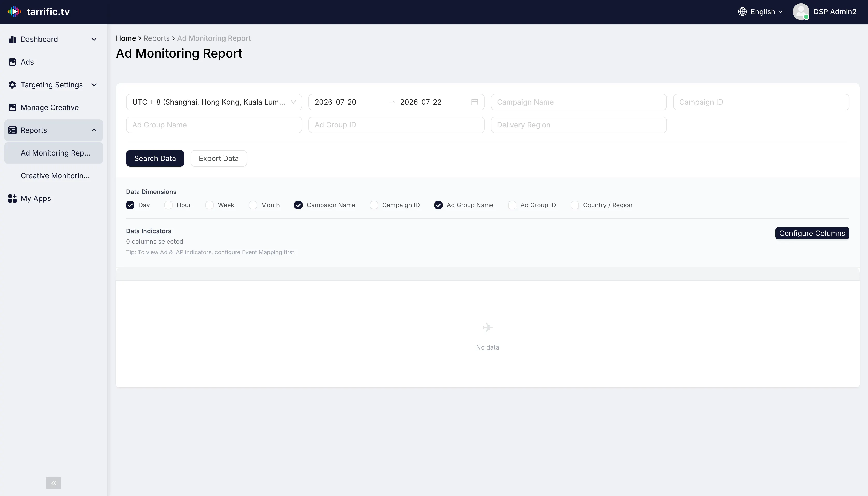Expand the Dashboard menu chevron
The width and height of the screenshot is (868, 496).
click(x=94, y=39)
